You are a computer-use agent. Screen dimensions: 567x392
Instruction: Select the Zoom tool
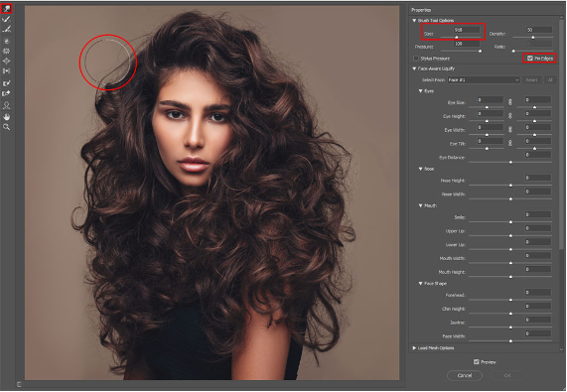pyautogui.click(x=7, y=127)
